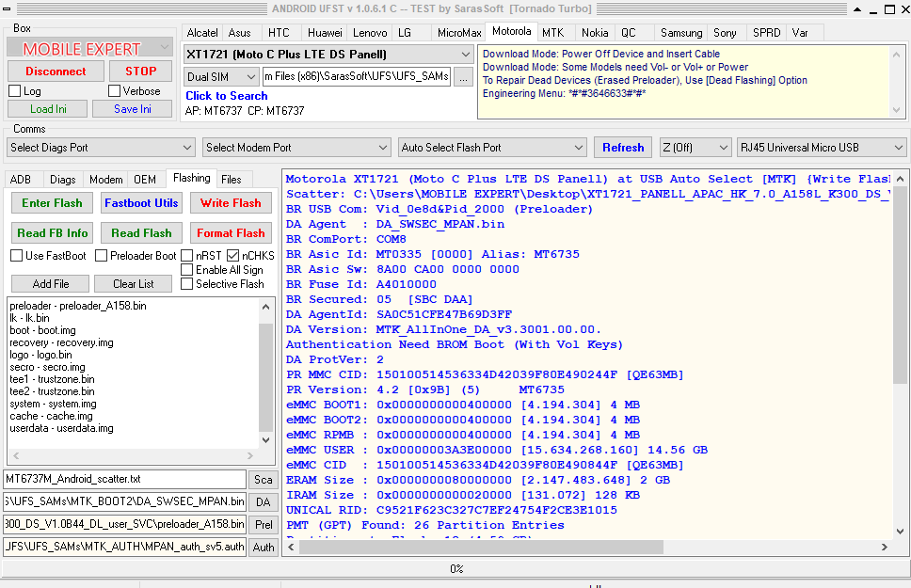
Task: Click the preloader_A158.bin path field
Action: pos(125,525)
